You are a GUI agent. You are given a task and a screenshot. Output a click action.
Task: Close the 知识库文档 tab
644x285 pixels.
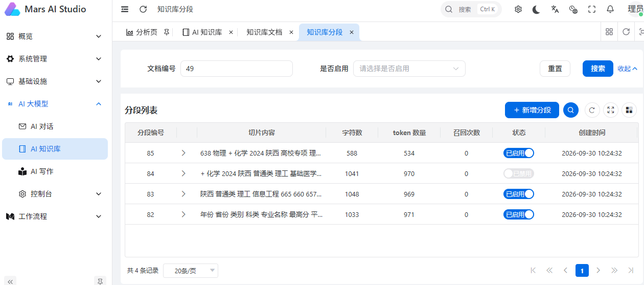[291, 32]
